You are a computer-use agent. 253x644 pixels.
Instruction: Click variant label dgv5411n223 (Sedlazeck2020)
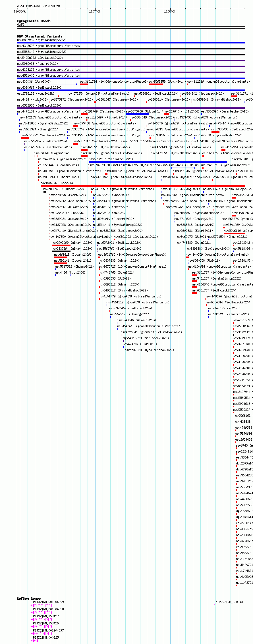click(x=146, y=338)
